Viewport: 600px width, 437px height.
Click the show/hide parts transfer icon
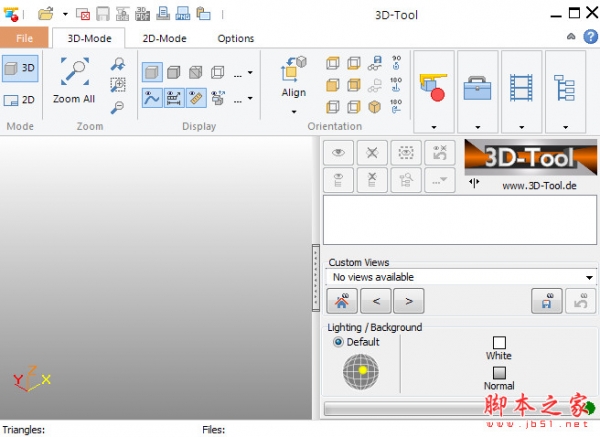pyautogui.click(x=218, y=98)
